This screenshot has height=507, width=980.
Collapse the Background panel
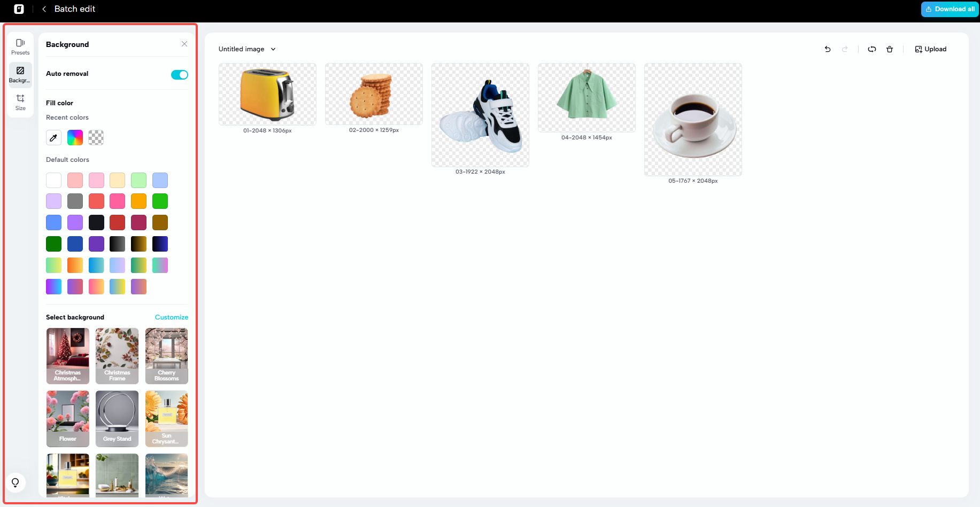pyautogui.click(x=184, y=44)
